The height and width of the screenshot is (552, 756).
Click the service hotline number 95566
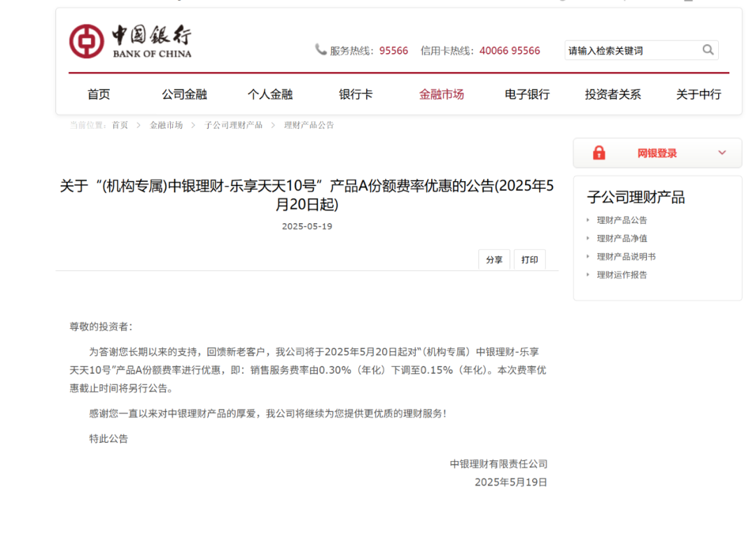pos(393,50)
